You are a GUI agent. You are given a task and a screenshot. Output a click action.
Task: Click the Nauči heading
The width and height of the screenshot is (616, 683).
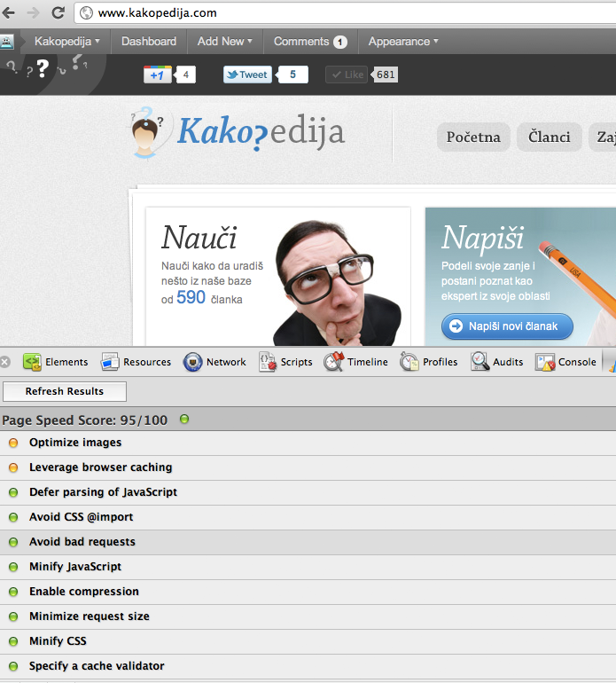coord(199,238)
